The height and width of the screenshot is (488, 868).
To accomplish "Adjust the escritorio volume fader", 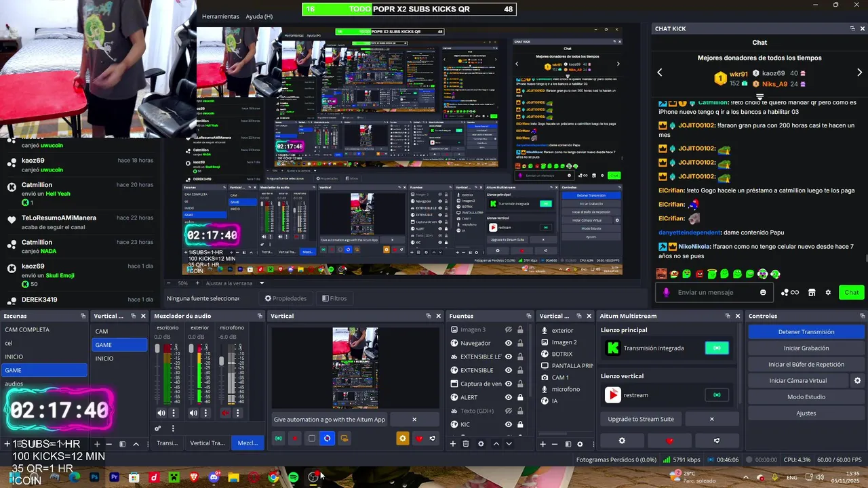I will tap(157, 348).
